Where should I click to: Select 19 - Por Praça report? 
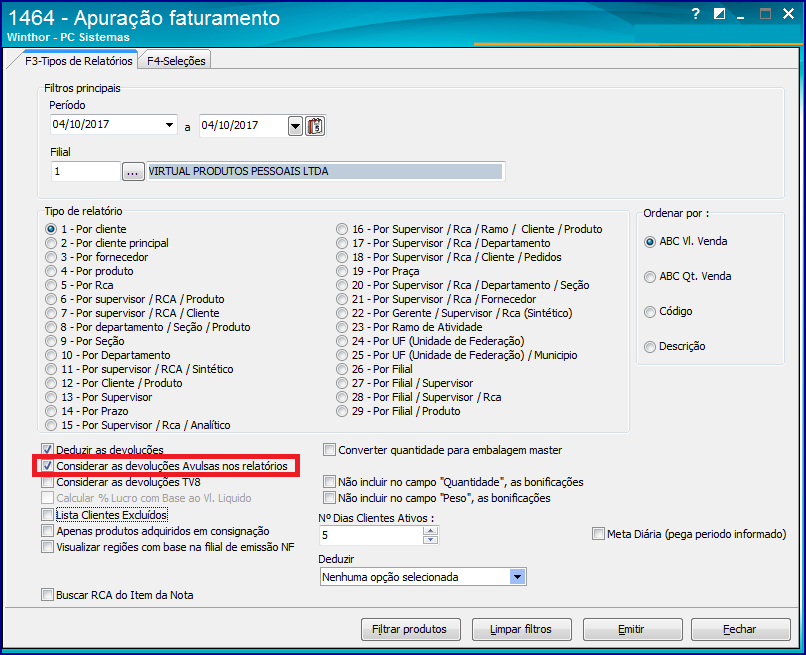[x=342, y=271]
